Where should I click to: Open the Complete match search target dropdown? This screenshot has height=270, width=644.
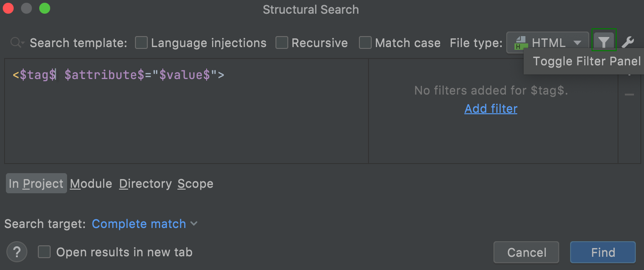[145, 224]
